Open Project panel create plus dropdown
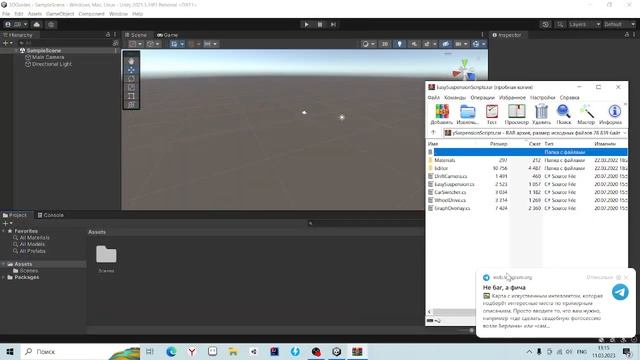Screen dimensions: 640x360 (x=7, y=223)
